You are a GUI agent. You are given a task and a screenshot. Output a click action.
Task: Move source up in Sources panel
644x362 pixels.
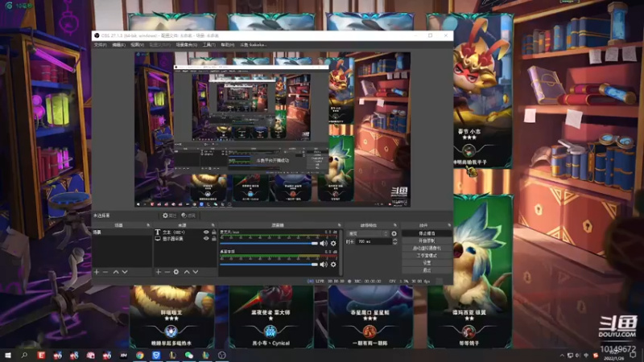pos(187,272)
